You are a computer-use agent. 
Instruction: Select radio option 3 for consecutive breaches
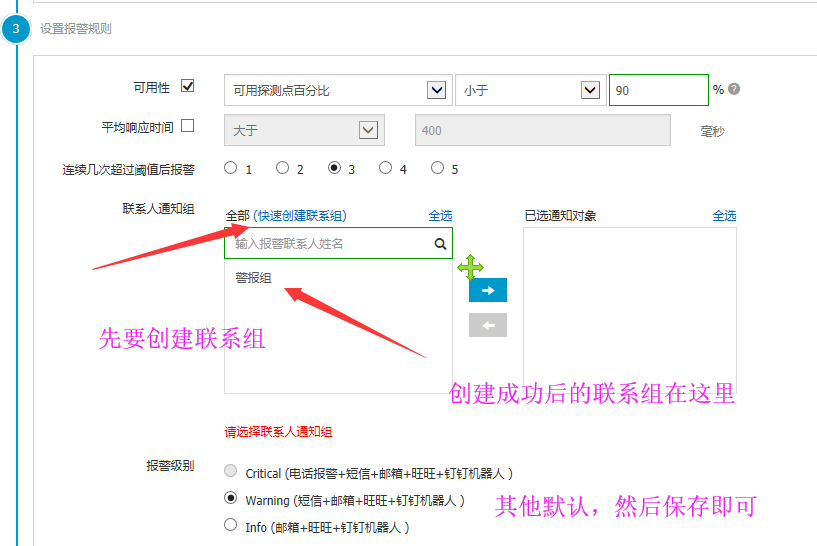[335, 168]
